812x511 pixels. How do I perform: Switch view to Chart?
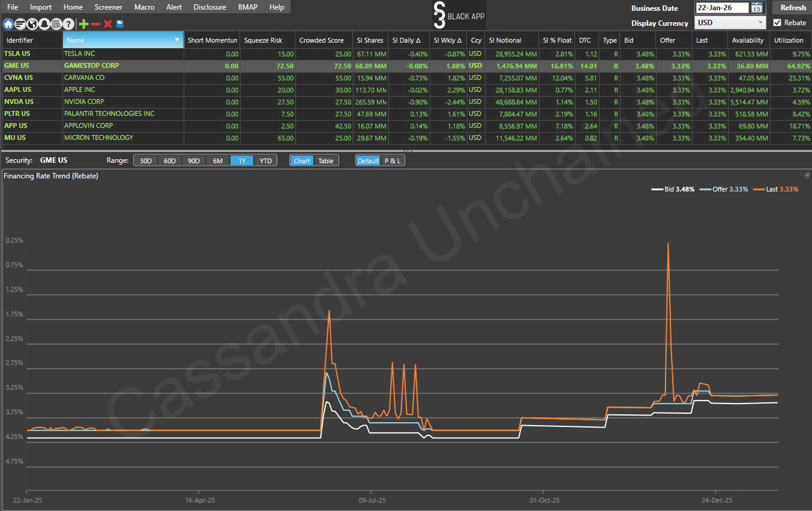coord(302,160)
